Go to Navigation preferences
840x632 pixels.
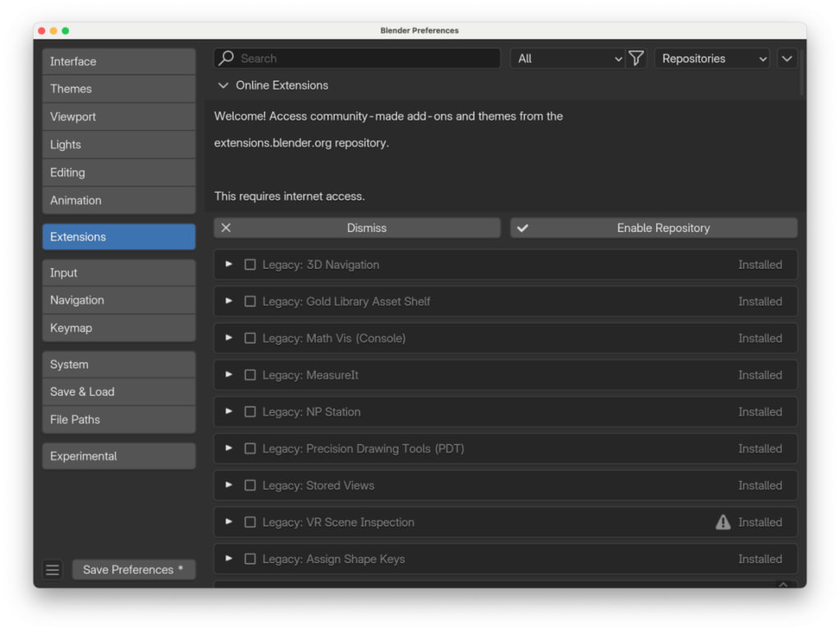(x=119, y=300)
